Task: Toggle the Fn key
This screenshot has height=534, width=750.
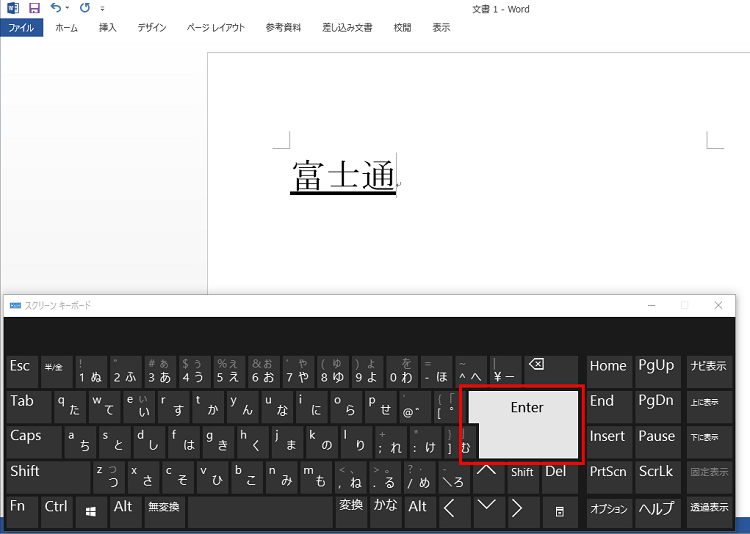Action: pyautogui.click(x=22, y=512)
